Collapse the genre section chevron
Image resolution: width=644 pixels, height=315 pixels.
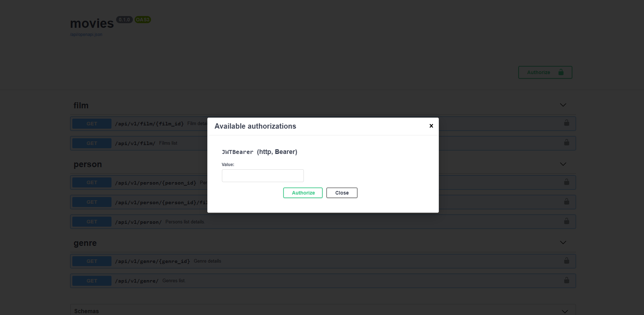pos(563,243)
